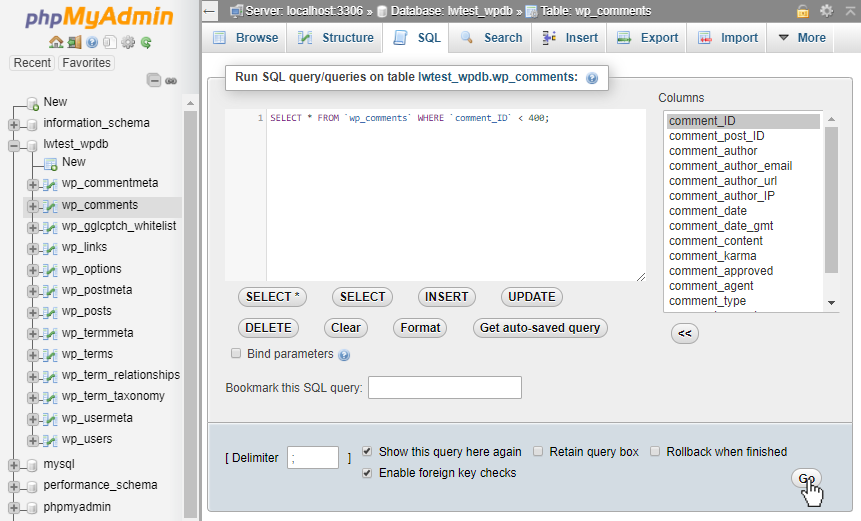Screen dimensions: 861x521
Task: Expand the information_schema database node
Action: click(14, 124)
